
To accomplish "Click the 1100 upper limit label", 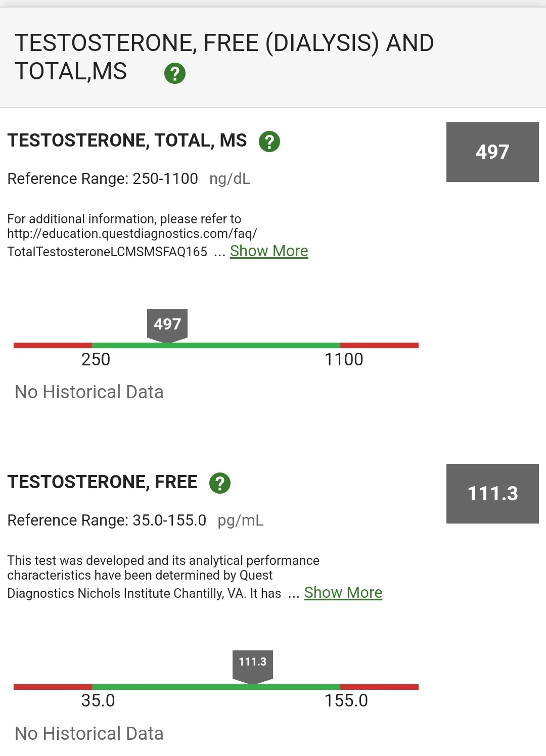I will (x=344, y=359).
